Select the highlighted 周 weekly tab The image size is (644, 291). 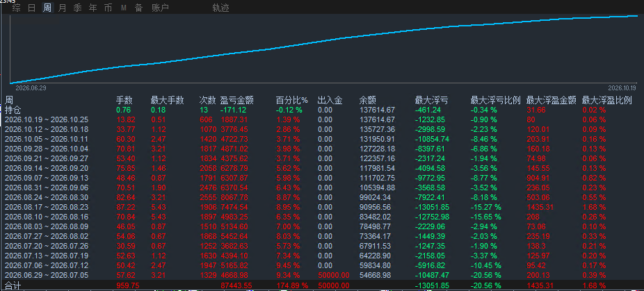(x=47, y=8)
